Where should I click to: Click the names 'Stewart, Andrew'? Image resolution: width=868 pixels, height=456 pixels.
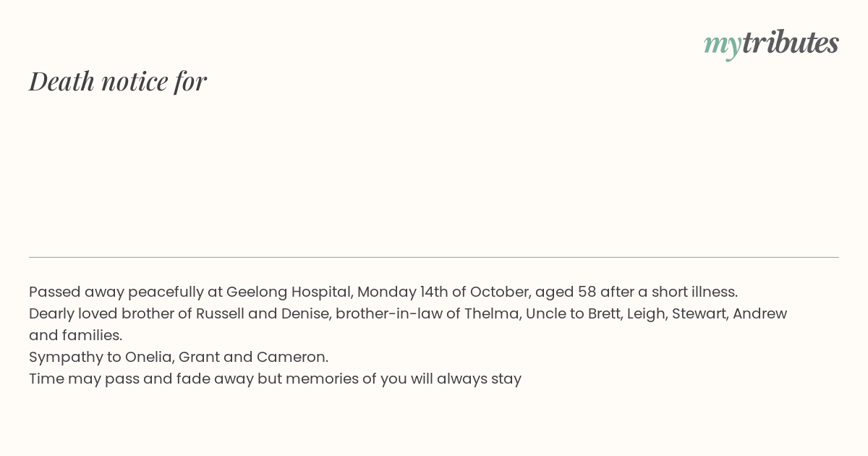[729, 314]
